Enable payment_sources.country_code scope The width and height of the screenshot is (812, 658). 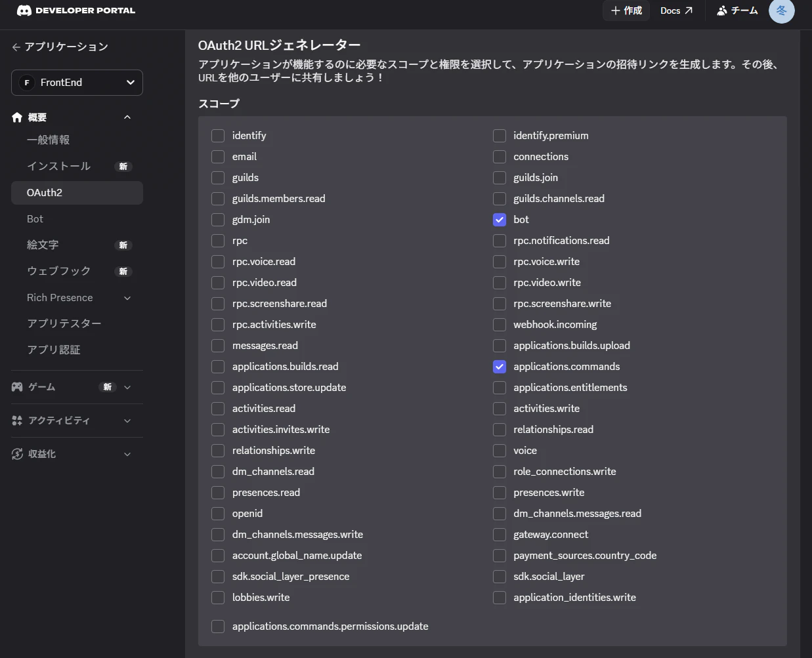pos(500,556)
